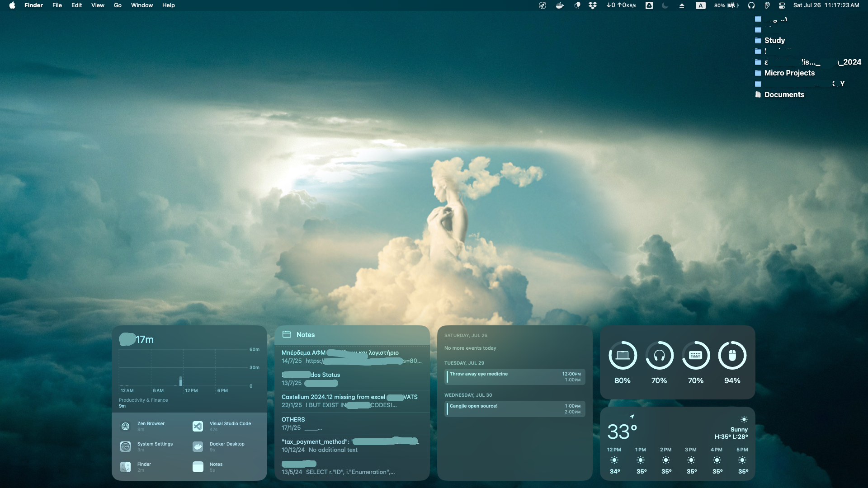The image size is (868, 488).
Task: Click the compass icon in menu bar
Action: click(x=542, y=5)
